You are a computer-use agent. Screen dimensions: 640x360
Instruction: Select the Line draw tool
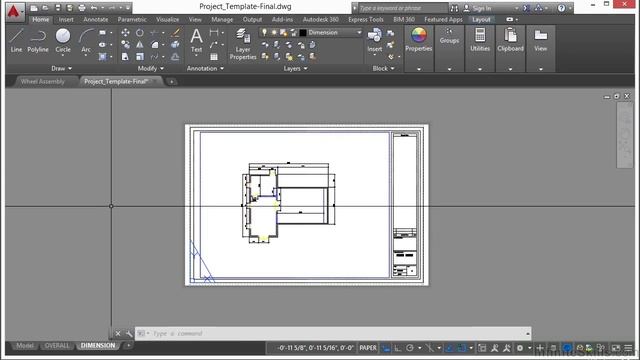coord(16,40)
